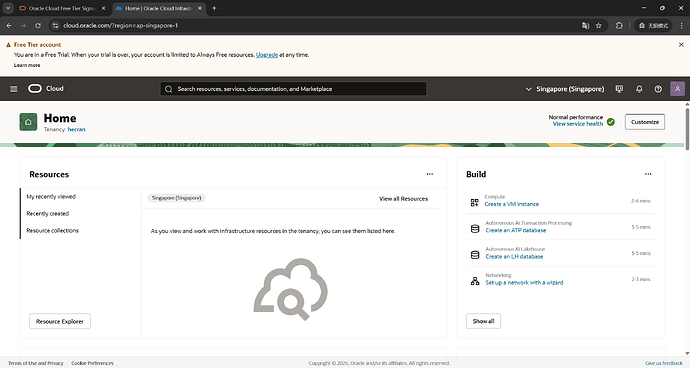Click the 2-6 mins estimate text
This screenshot has height=368, width=690.
tap(641, 201)
